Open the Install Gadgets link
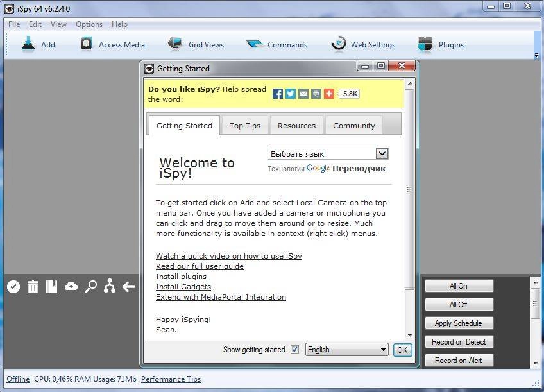The height and width of the screenshot is (392, 544). 183,287
